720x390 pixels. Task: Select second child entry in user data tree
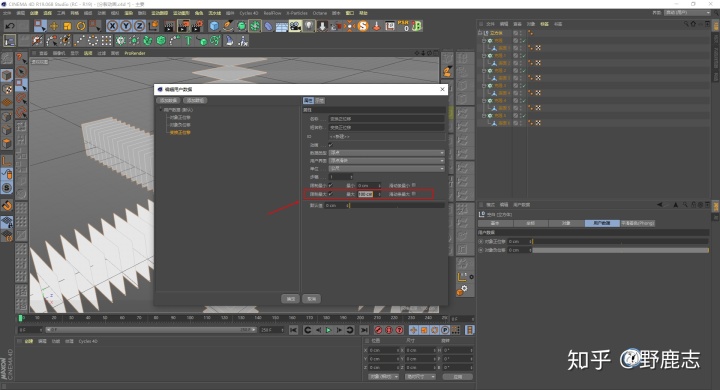pyautogui.click(x=180, y=124)
